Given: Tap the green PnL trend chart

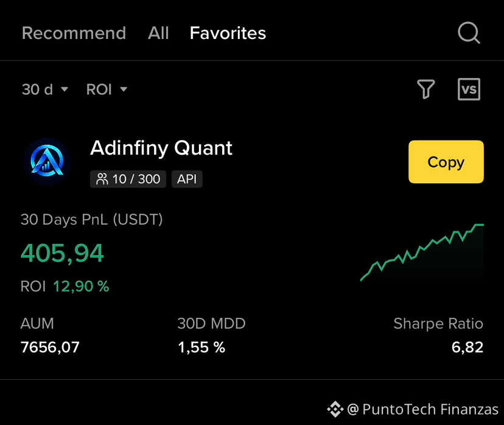Looking at the screenshot, I should coord(422,252).
